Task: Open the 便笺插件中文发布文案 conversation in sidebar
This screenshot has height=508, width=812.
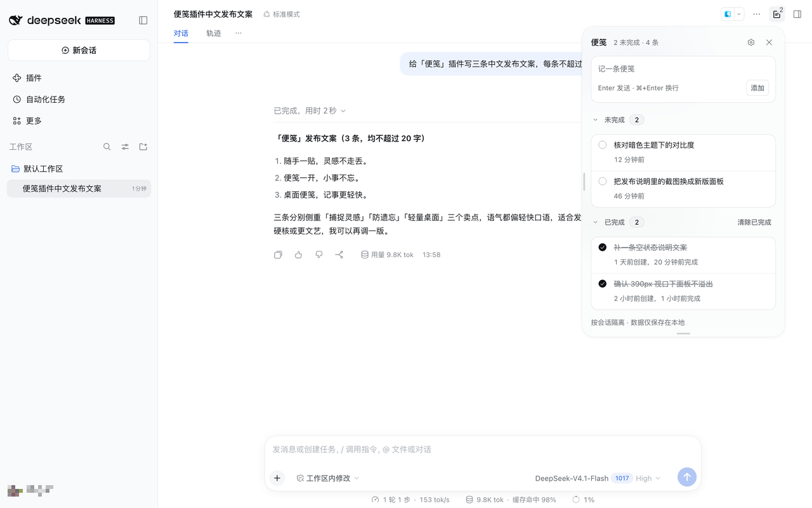Action: click(x=79, y=189)
